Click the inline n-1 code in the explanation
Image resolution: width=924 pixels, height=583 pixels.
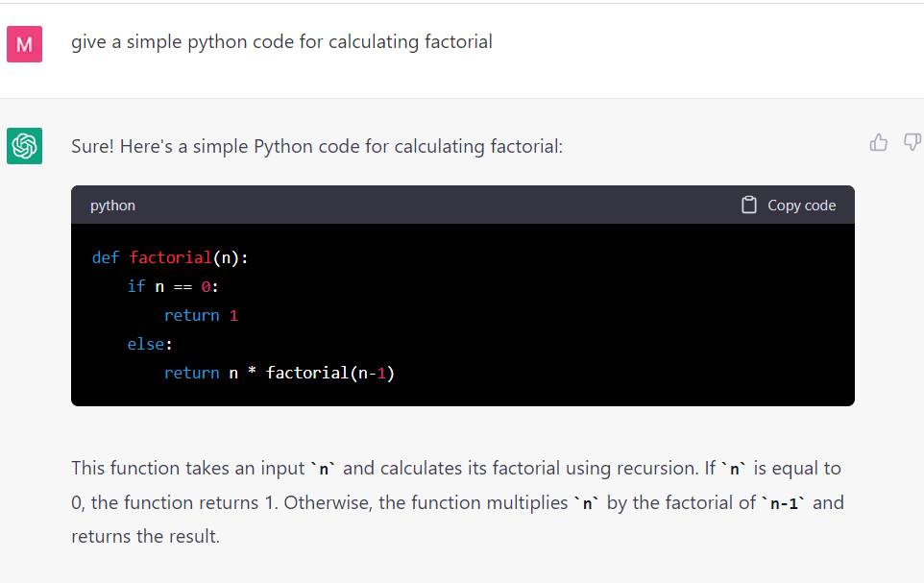[785, 503]
